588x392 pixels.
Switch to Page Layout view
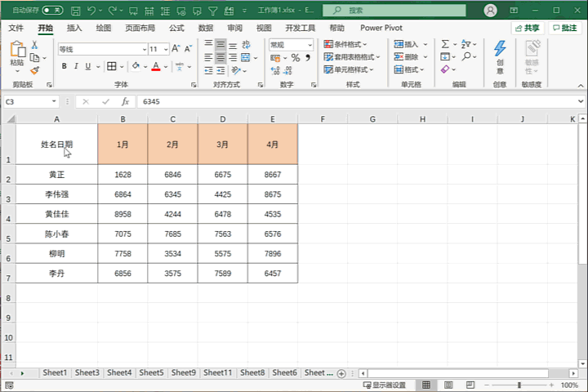pos(448,385)
